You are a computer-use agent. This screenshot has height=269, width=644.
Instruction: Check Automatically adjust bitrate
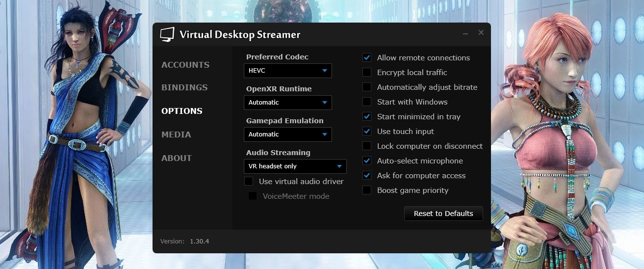click(367, 87)
